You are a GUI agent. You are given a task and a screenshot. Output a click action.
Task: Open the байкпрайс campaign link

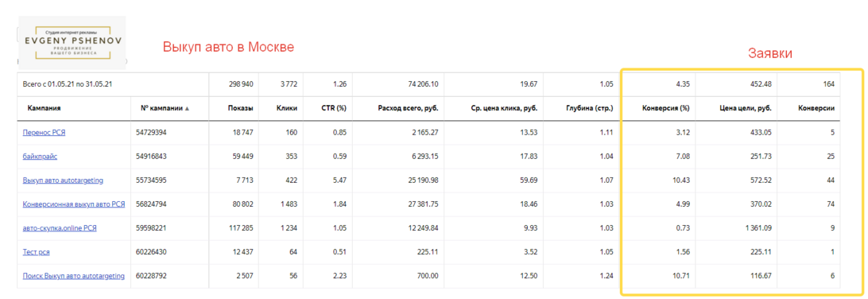tap(40, 156)
